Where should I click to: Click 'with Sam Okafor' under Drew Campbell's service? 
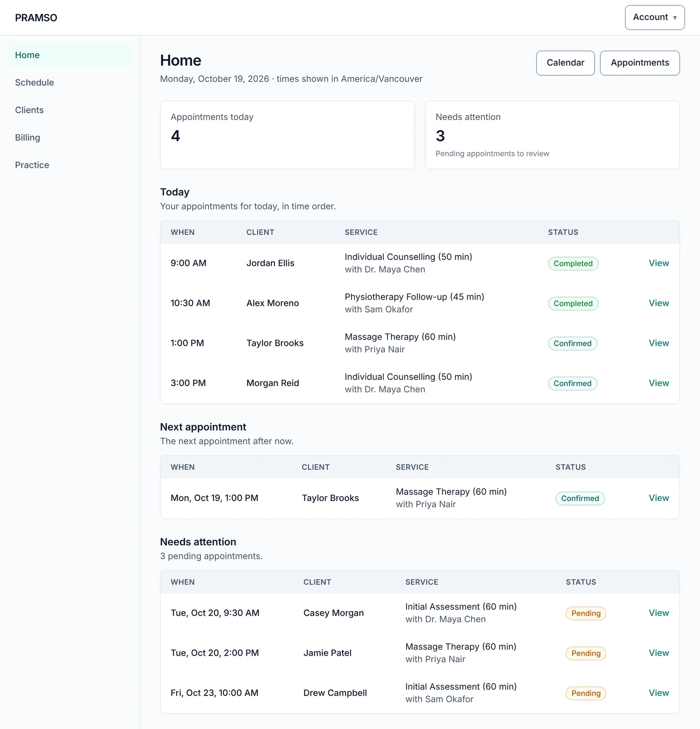coord(439,699)
